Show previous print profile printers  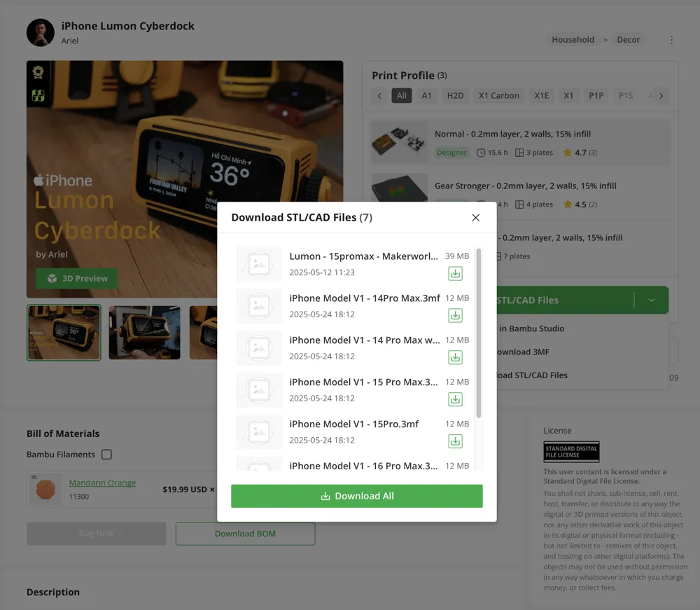point(379,95)
